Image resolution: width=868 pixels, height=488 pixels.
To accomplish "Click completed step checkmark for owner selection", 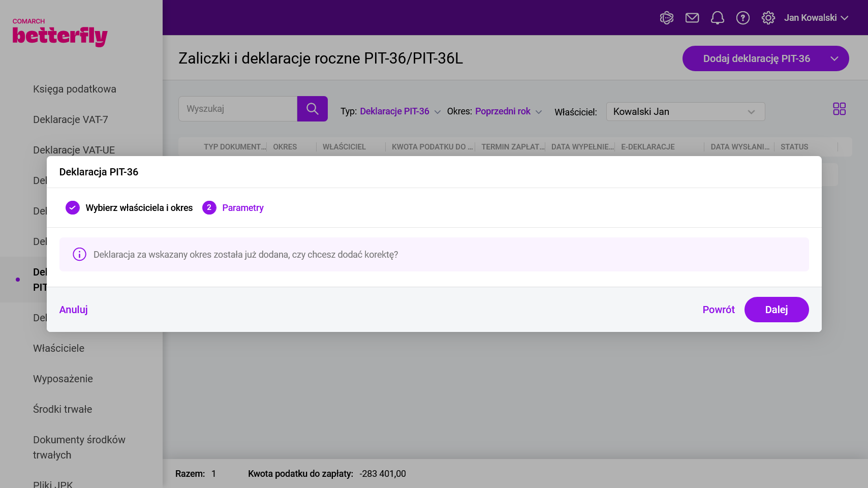I will [73, 207].
